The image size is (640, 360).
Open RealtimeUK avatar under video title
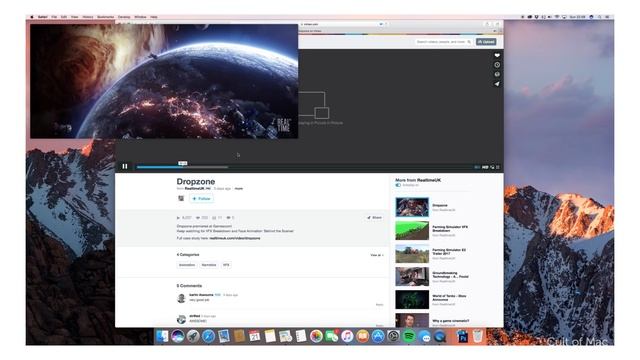point(181,198)
